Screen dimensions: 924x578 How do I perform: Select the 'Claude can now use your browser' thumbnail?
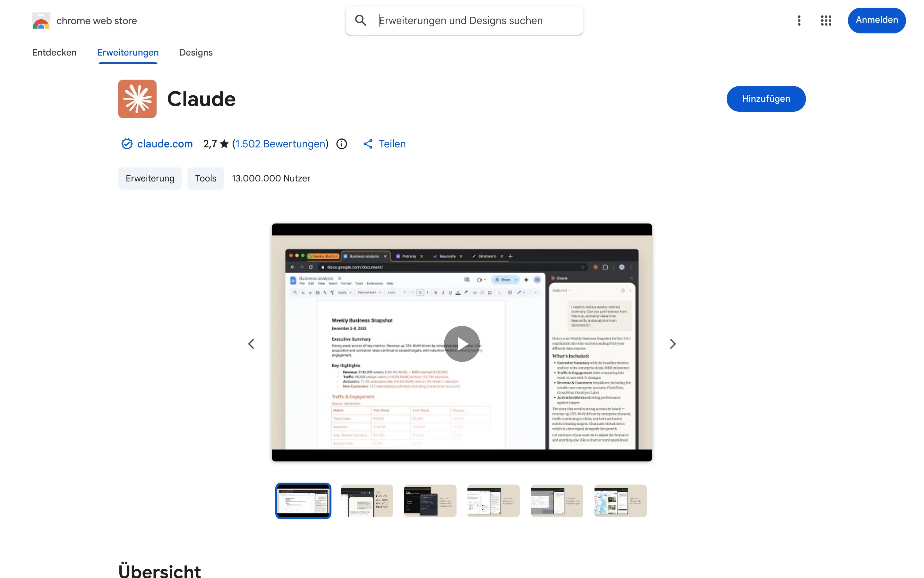point(366,501)
